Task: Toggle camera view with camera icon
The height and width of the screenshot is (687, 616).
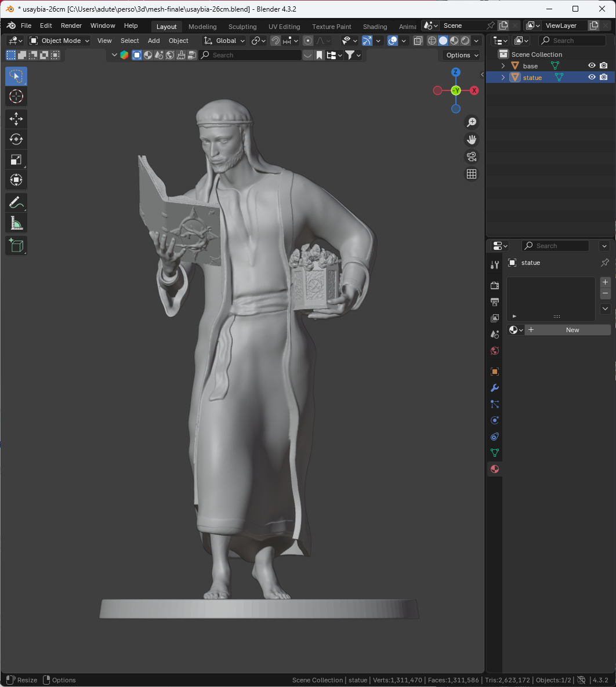Action: [472, 157]
